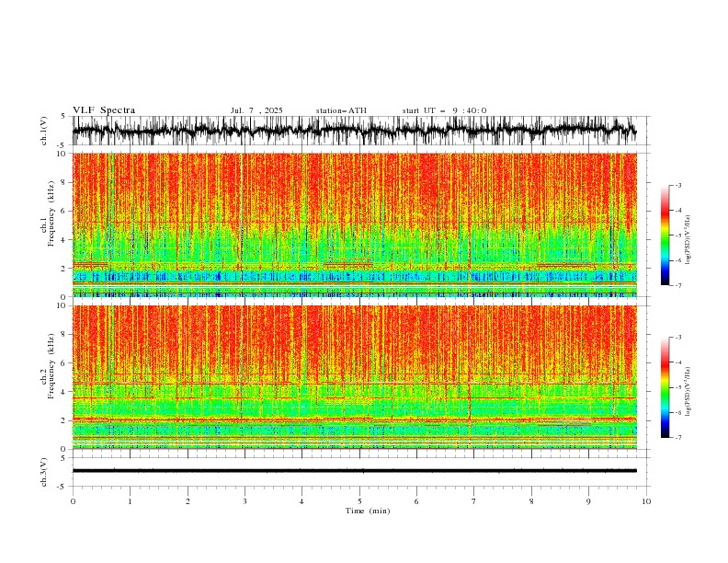Click the ch.1 color bar log(PSD) label
Screen dimensions: 728x563
(x=688, y=240)
